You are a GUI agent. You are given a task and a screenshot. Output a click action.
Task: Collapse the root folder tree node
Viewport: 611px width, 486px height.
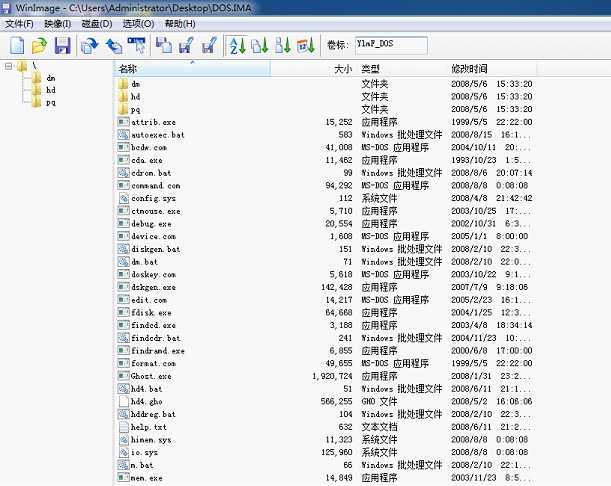8,66
